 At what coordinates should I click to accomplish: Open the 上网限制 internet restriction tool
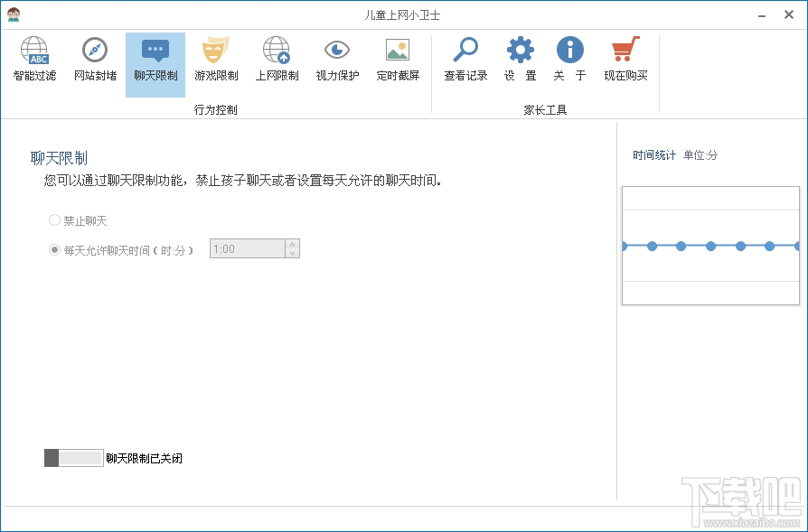click(277, 60)
